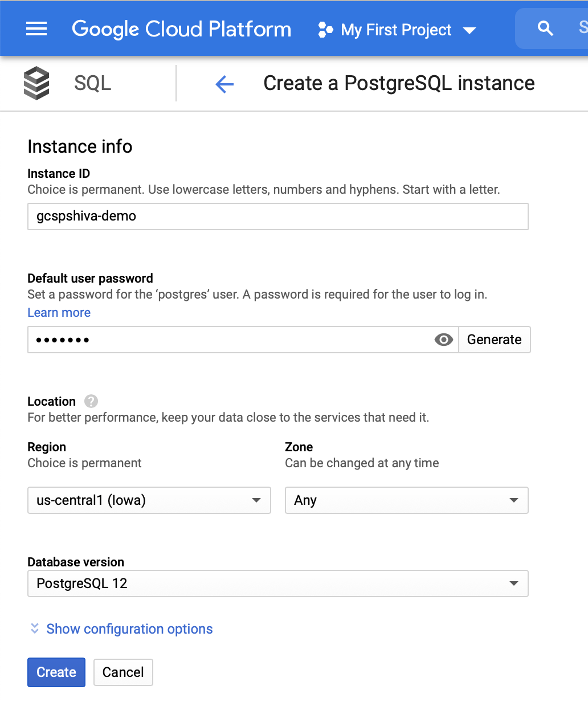Image resolution: width=588 pixels, height=702 pixels.
Task: Click the Google Cloud Platform logo
Action: pyautogui.click(x=181, y=28)
